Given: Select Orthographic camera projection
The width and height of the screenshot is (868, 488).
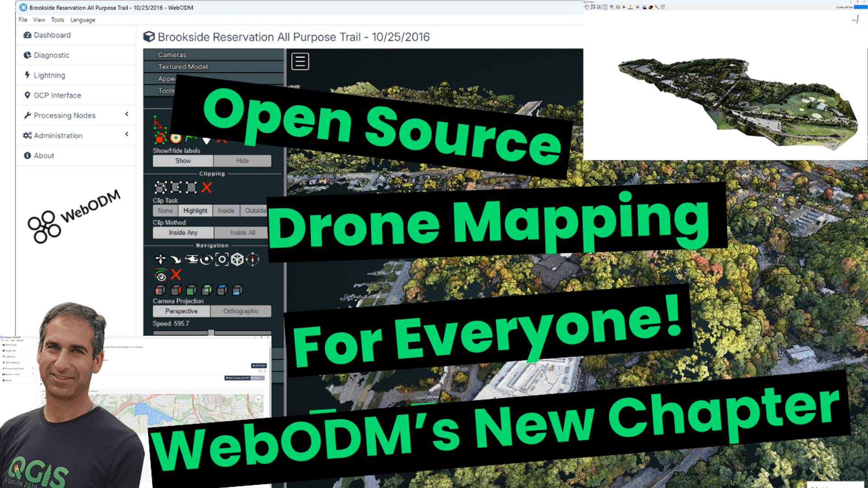Looking at the screenshot, I should tap(241, 311).
